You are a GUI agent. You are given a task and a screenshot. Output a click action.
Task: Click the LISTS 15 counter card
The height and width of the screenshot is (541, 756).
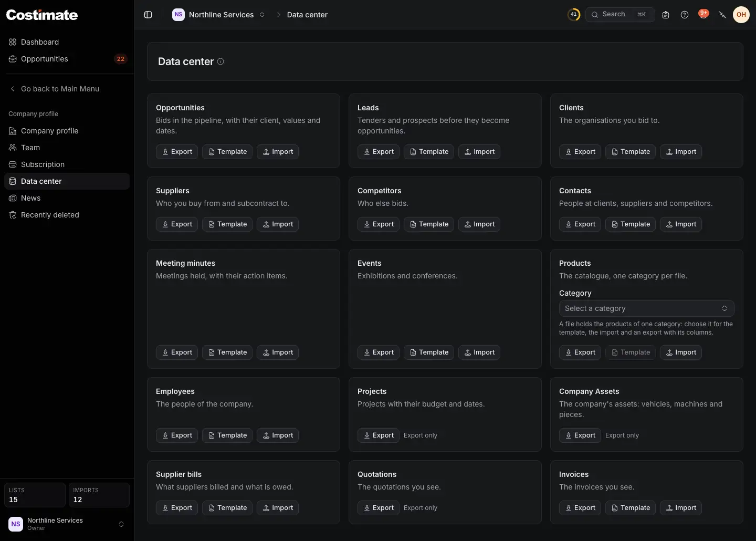coord(35,495)
